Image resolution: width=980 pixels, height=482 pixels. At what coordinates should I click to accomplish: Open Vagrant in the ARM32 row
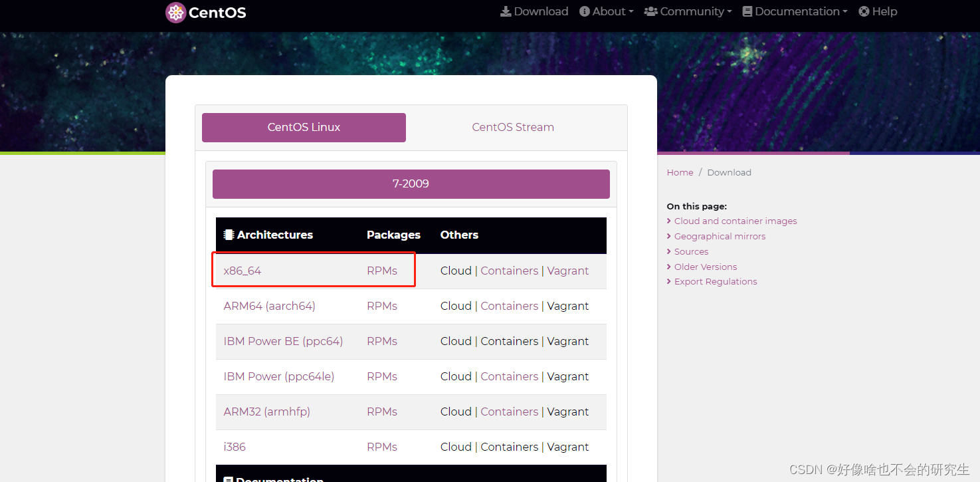[568, 412]
